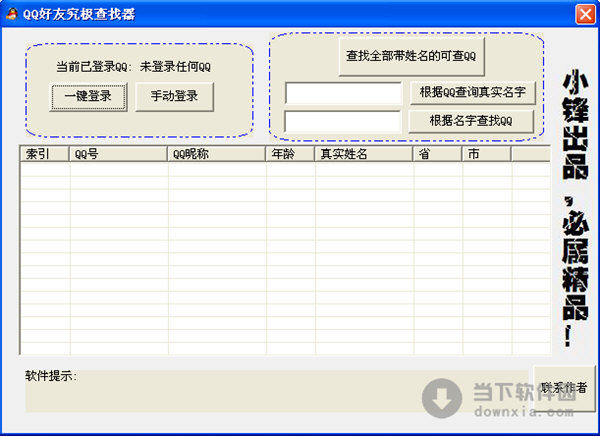Click the 小锋出品,必属精品! vertical banner text

click(575, 209)
